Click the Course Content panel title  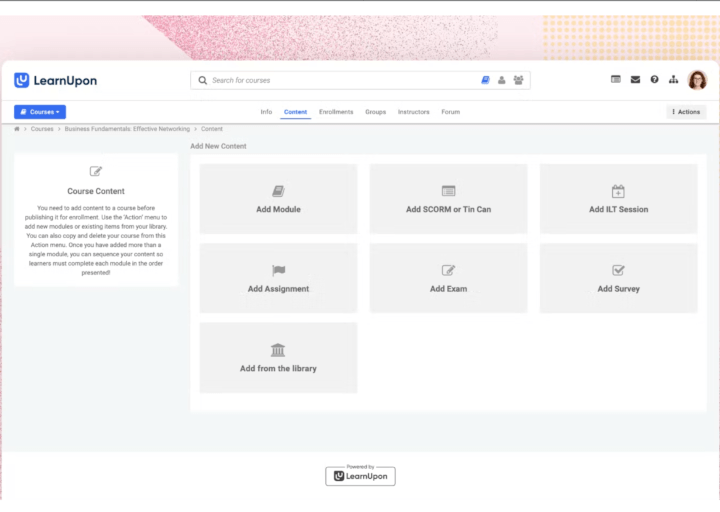pyautogui.click(x=96, y=191)
